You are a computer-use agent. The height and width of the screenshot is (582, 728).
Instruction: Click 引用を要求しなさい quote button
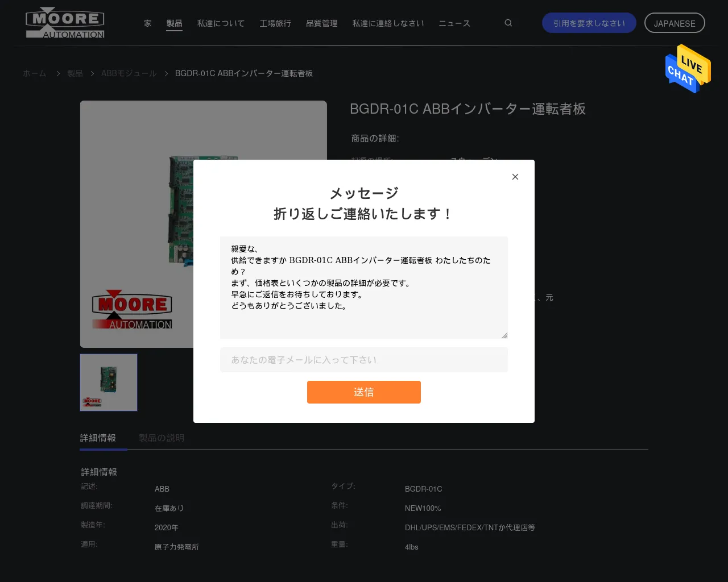[x=589, y=23]
